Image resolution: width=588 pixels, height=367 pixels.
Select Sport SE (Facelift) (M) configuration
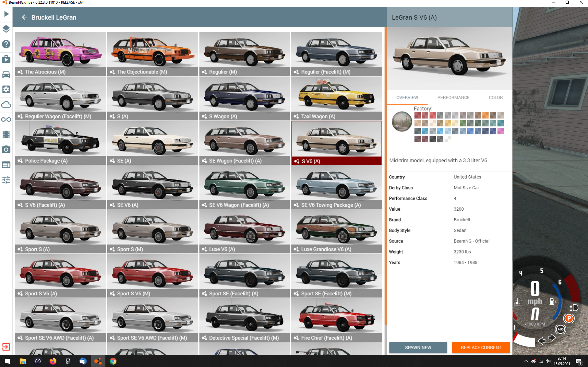336,276
